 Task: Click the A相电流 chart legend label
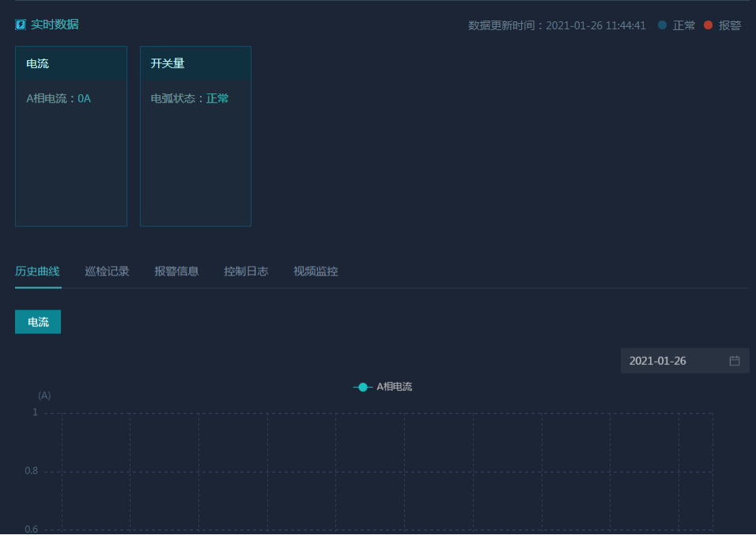395,387
